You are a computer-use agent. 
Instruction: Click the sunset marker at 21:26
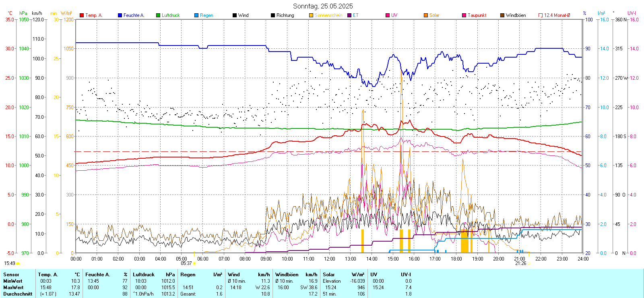tap(529, 263)
